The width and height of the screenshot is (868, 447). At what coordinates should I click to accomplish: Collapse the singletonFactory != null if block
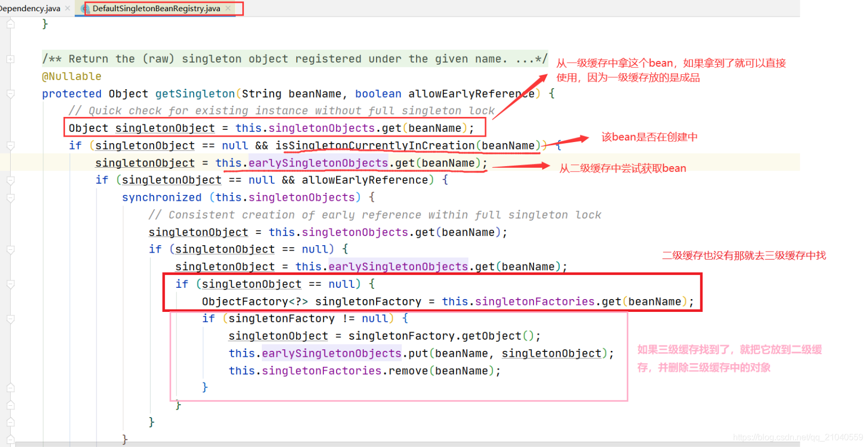10,319
